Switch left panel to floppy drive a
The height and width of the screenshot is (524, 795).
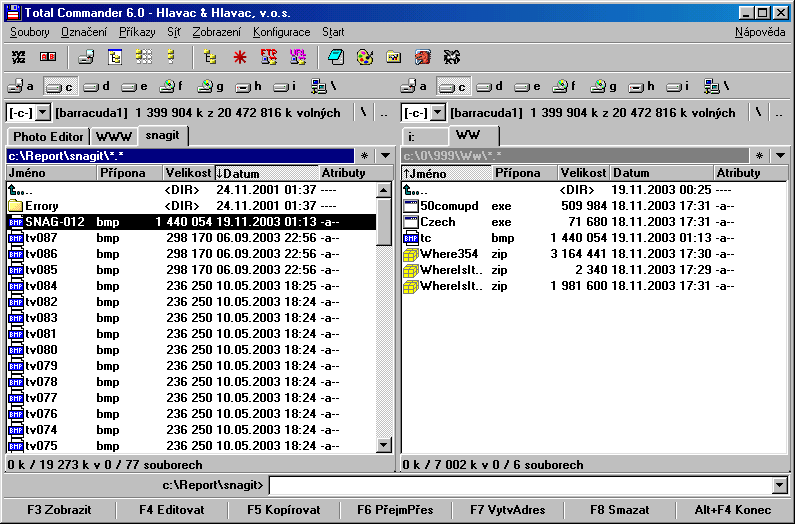pyautogui.click(x=21, y=87)
